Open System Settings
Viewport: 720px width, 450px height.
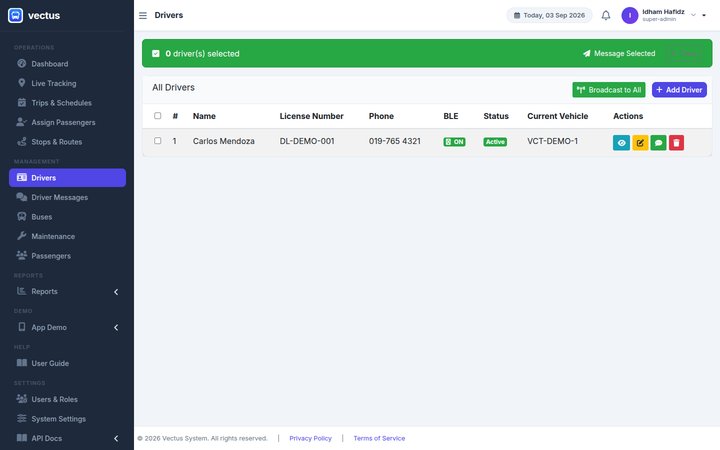click(x=67, y=419)
